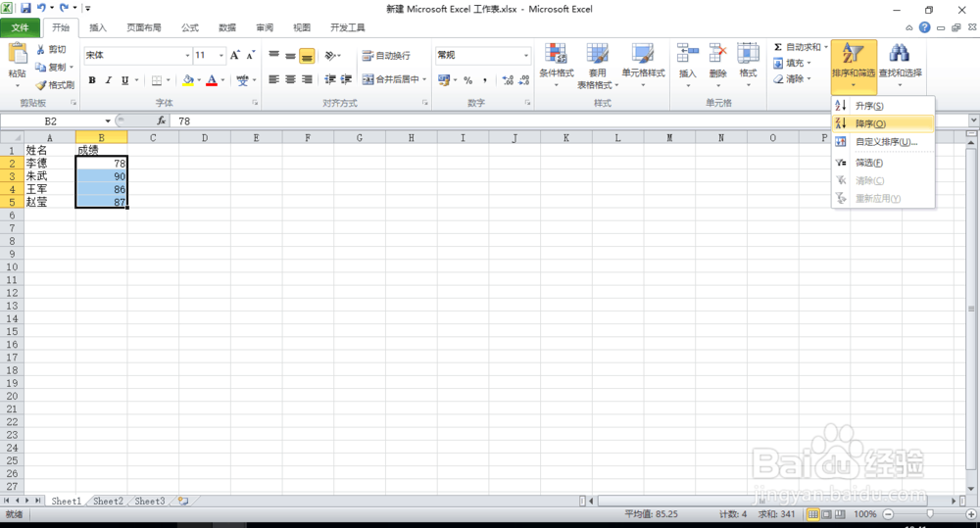Expand the AutoSum (自动求和) dropdown arrow
Viewport: 980px width, 528px height.
825,47
